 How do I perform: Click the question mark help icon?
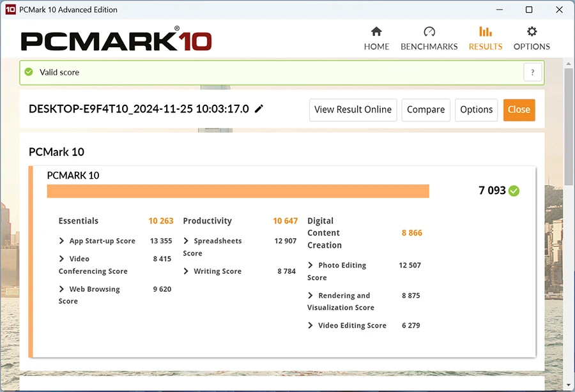tap(532, 72)
